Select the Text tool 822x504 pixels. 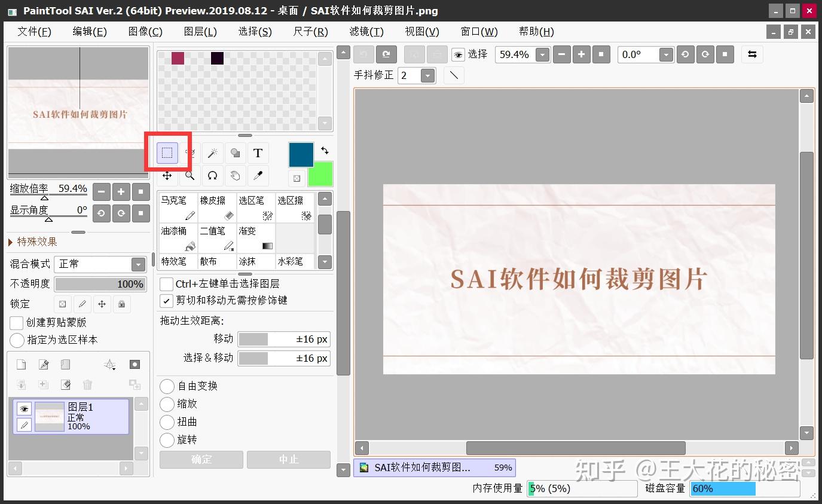[x=258, y=153]
